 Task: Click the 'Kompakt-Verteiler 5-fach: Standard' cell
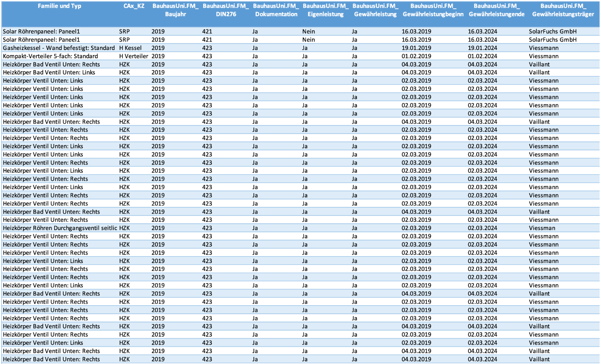pyautogui.click(x=50, y=56)
